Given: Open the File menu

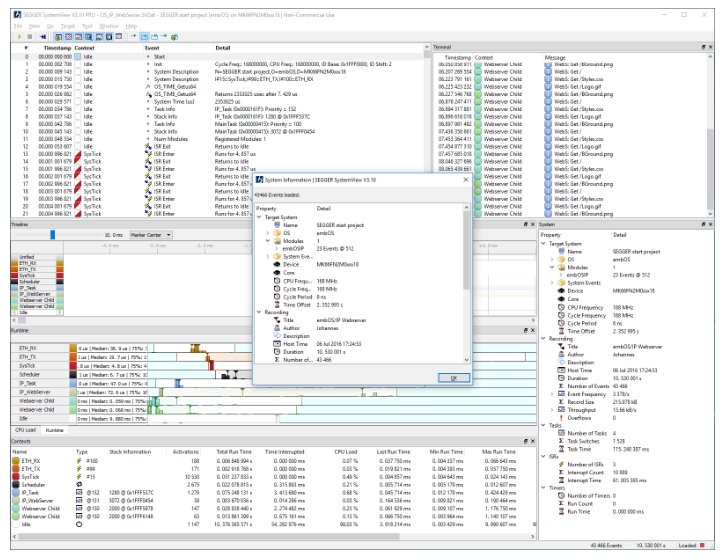Looking at the screenshot, I should [18, 26].
